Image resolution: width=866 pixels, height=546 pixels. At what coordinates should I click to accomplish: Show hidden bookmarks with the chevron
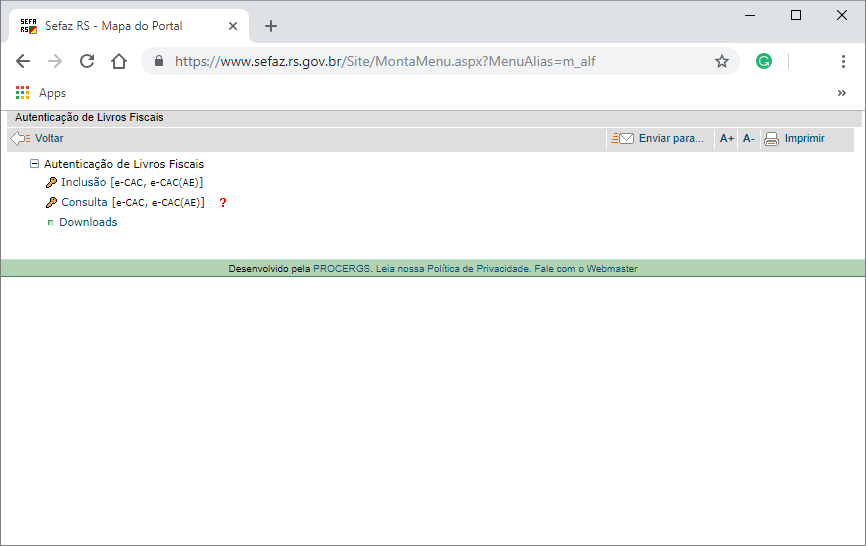tap(842, 93)
